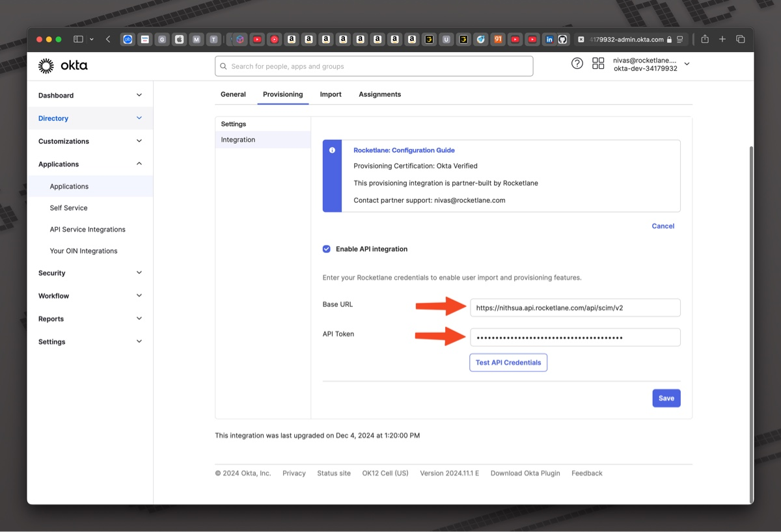Open the orange '91' browser tab
This screenshot has width=781, height=532.
(x=498, y=39)
